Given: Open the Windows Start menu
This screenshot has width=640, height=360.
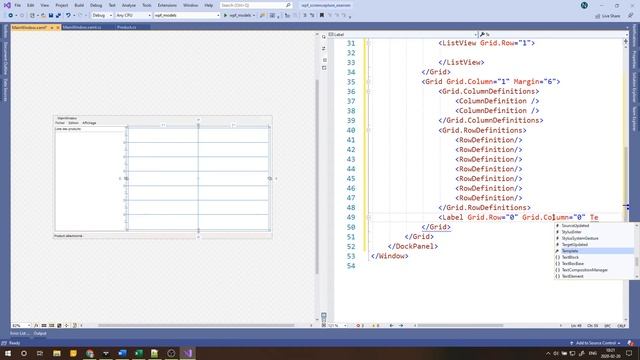Looking at the screenshot, I should [x=8, y=353].
